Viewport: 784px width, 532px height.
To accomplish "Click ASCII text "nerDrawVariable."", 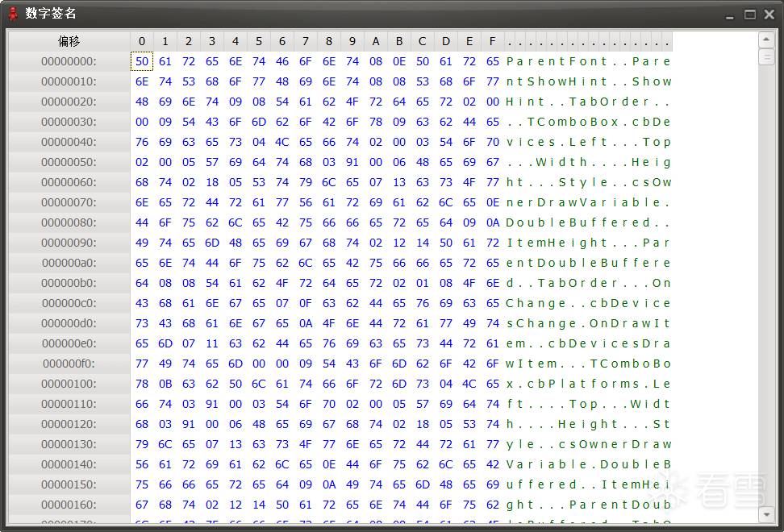I will [588, 202].
